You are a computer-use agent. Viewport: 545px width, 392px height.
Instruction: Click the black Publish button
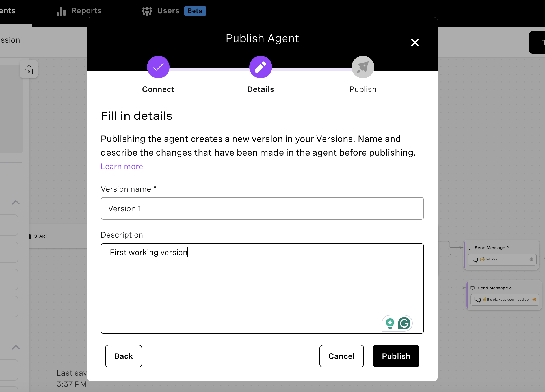pyautogui.click(x=396, y=356)
